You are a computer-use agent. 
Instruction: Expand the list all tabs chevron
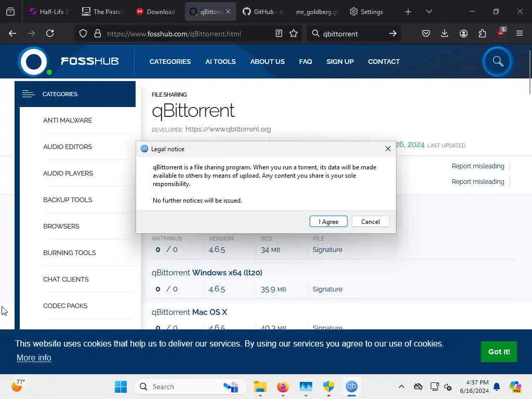coord(429,12)
